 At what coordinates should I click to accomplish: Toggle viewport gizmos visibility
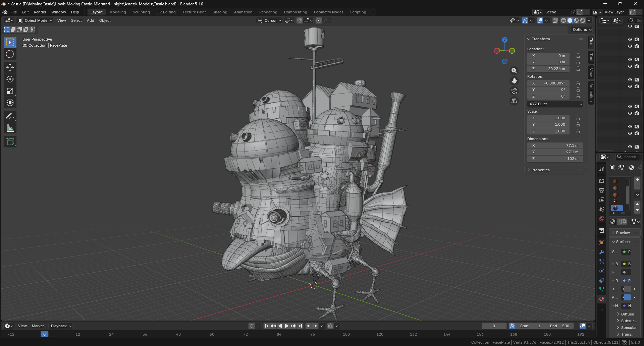coord(525,20)
